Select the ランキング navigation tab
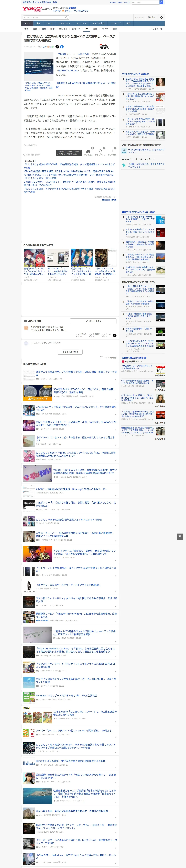Image resolution: width=186 pixels, height=868 pixels. 115,23
